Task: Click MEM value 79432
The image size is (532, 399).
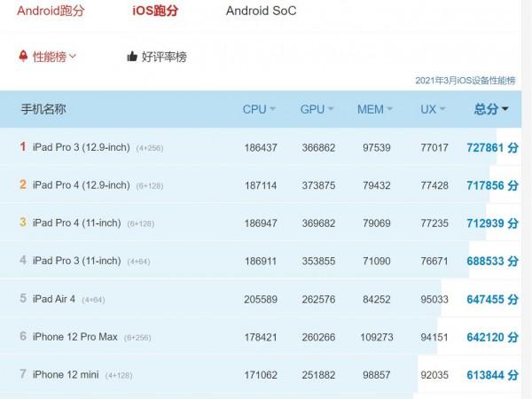Action: (377, 185)
